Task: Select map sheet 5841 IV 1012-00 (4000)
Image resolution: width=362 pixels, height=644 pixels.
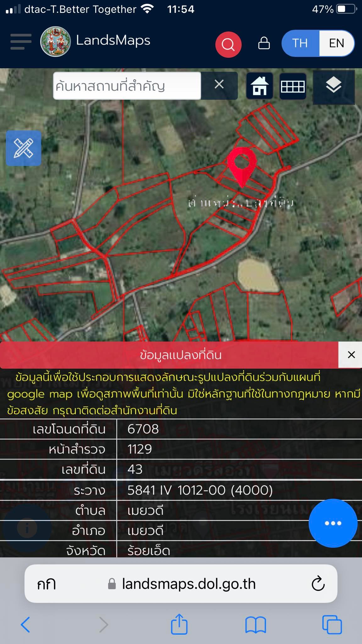Action: click(200, 490)
